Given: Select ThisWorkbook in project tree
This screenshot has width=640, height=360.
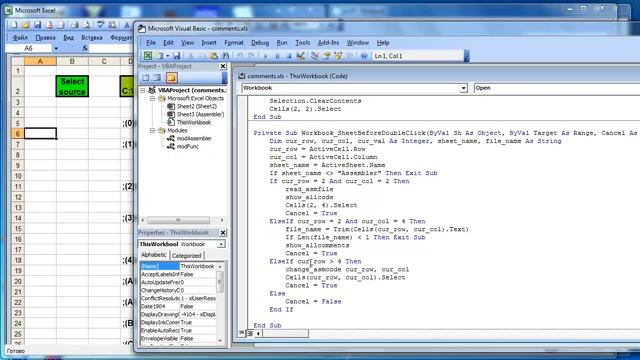Looking at the screenshot, I should (194, 122).
